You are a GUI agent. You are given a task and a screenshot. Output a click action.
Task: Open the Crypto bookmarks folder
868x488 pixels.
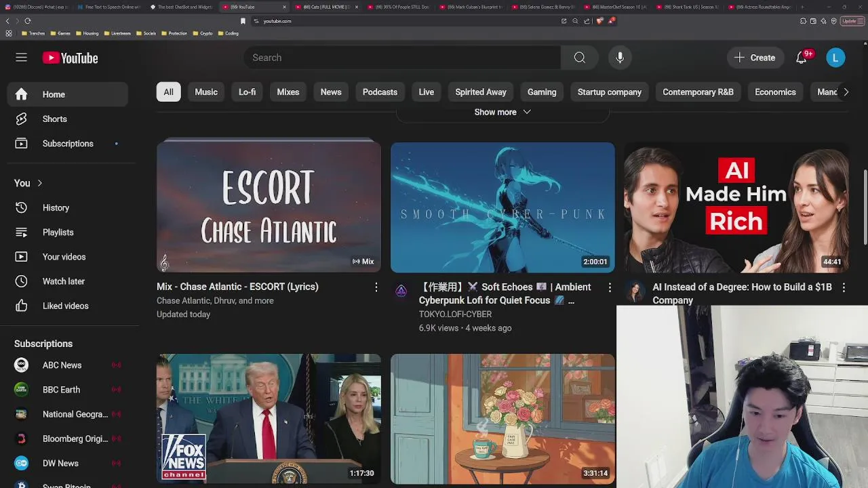click(x=202, y=33)
